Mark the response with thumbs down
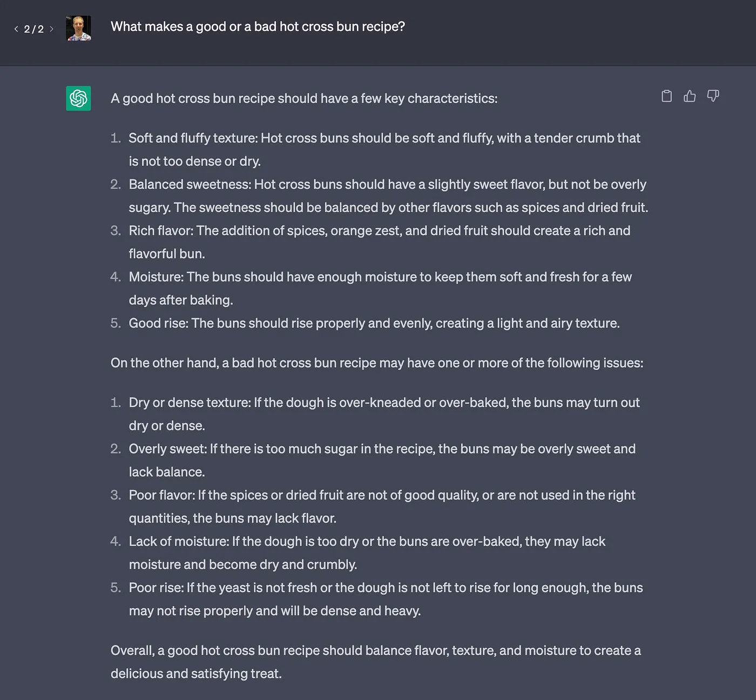Image resolution: width=756 pixels, height=700 pixels. 713,96
